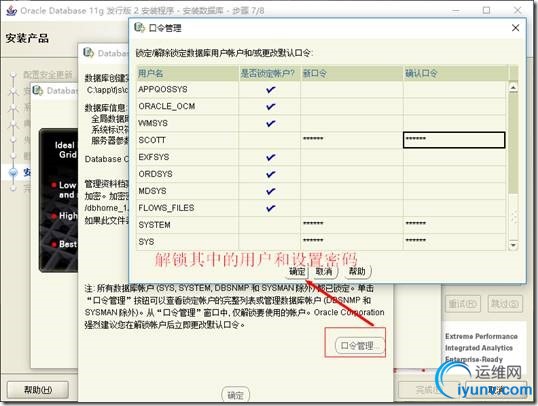
Task: Click the background Database window icon
Action: [37, 91]
